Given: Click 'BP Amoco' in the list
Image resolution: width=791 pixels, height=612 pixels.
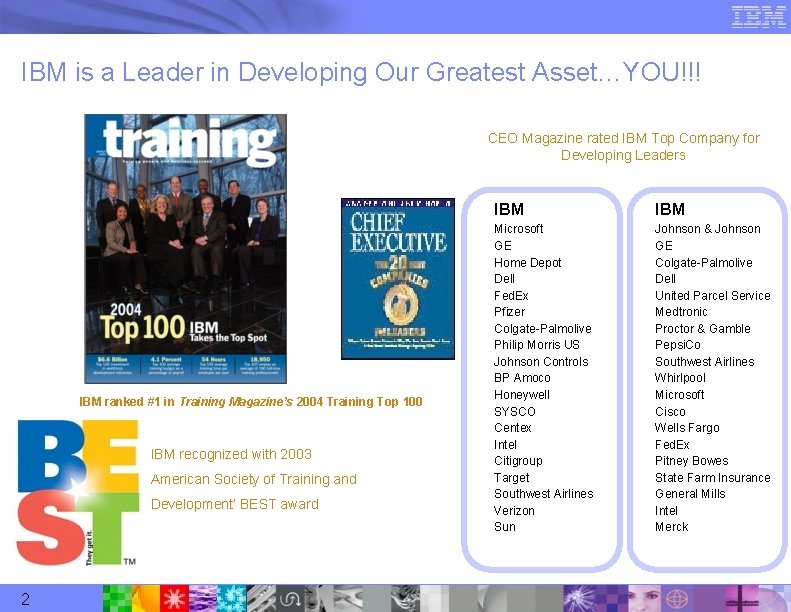Looking at the screenshot, I should click(522, 378).
